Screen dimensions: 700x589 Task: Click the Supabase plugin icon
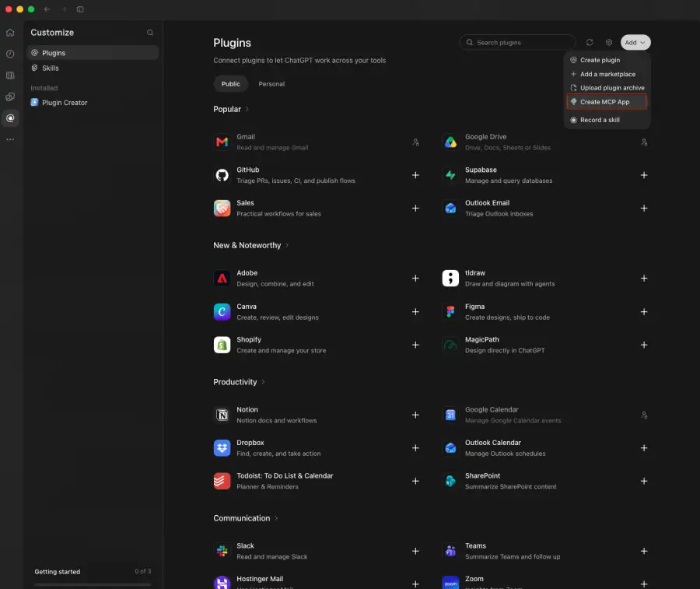pos(450,175)
